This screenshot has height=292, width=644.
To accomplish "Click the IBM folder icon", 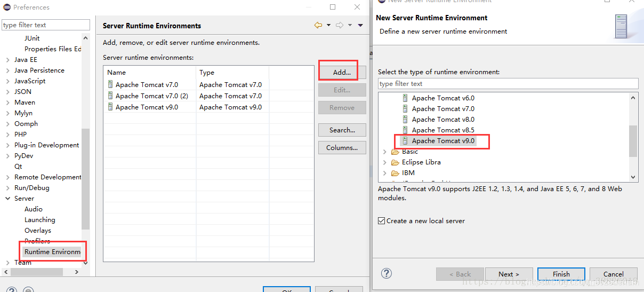I will pos(395,173).
